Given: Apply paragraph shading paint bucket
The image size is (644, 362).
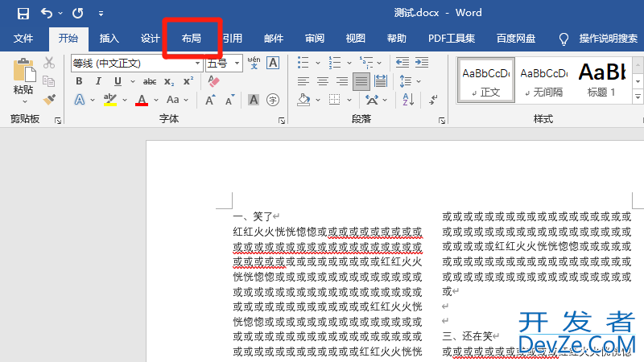Looking at the screenshot, I should pyautogui.click(x=303, y=100).
